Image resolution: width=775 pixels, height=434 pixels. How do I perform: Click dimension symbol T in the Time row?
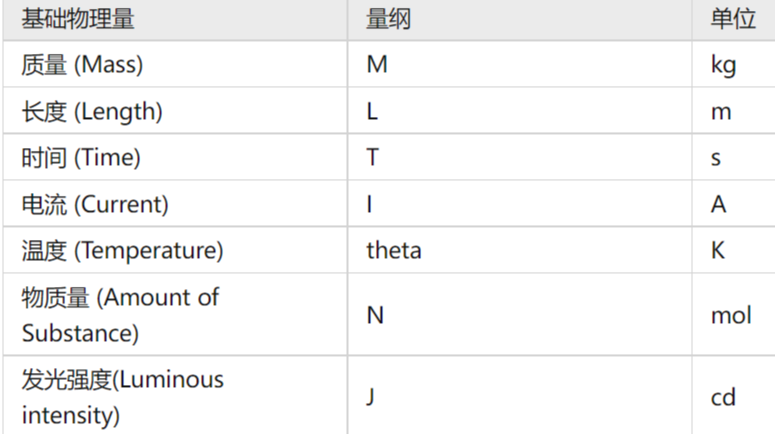(373, 158)
